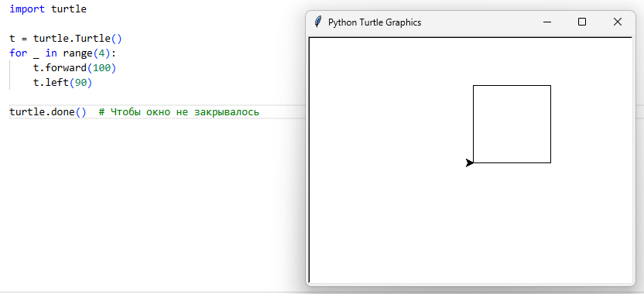The width and height of the screenshot is (644, 294).
Task: Click the import keyword in the code
Action: click(x=27, y=9)
